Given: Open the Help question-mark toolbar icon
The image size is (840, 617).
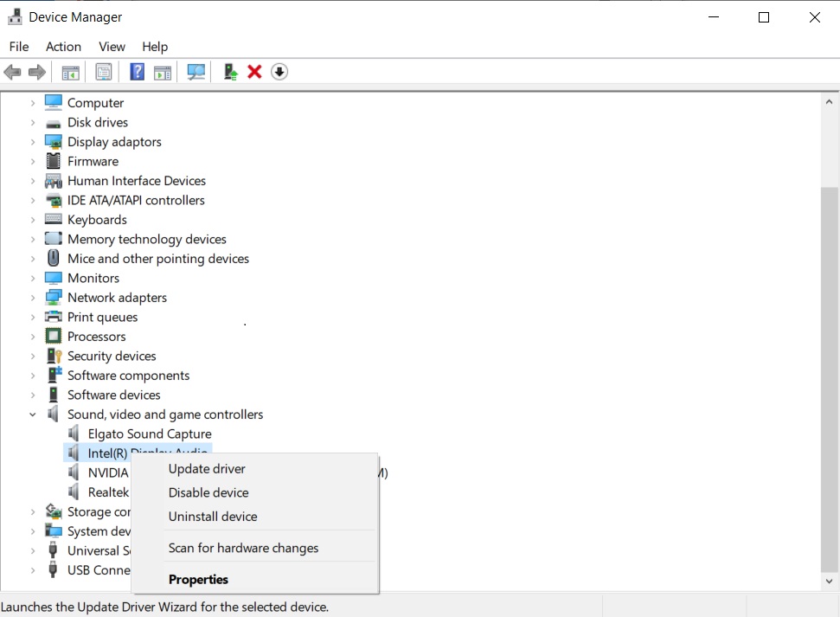Looking at the screenshot, I should pyautogui.click(x=137, y=72).
